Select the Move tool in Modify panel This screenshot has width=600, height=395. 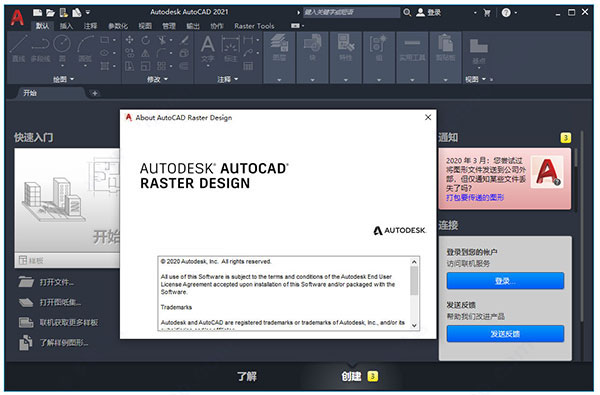click(129, 39)
